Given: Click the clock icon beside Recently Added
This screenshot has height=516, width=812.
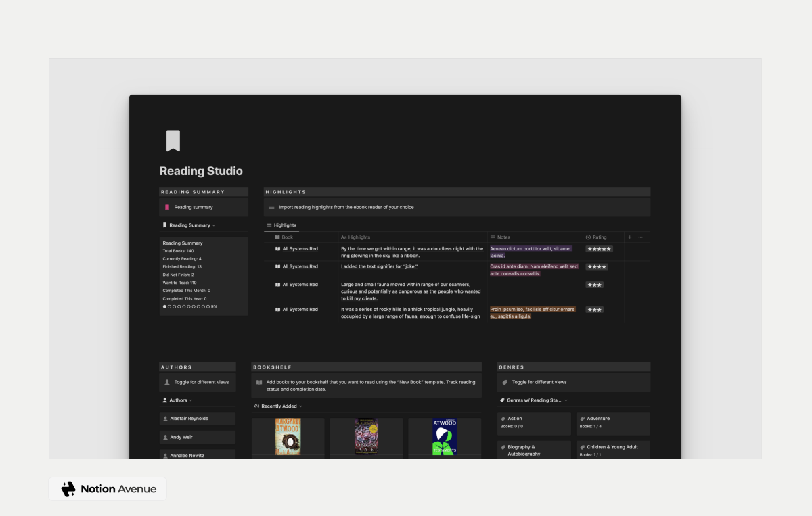Looking at the screenshot, I should (x=256, y=406).
